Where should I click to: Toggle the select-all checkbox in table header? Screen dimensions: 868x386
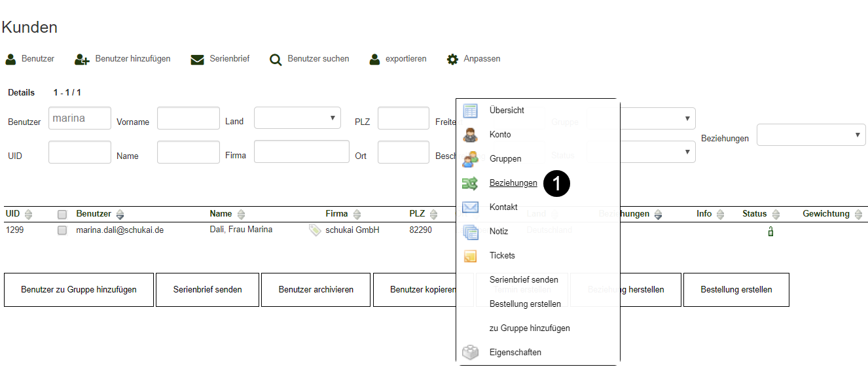tap(62, 215)
